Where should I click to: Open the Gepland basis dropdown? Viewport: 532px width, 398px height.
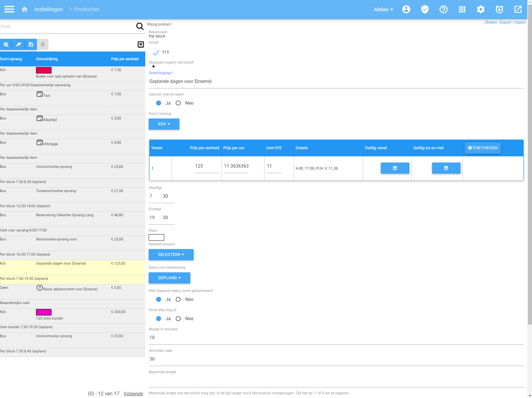[169, 278]
